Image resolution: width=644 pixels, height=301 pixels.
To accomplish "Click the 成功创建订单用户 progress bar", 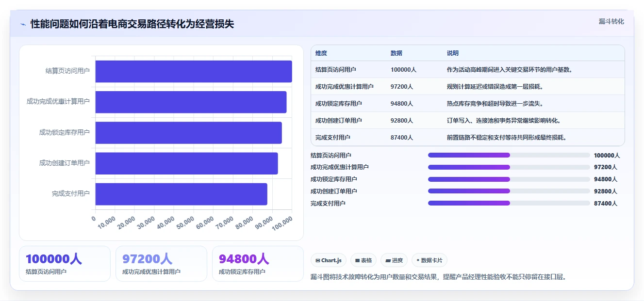I will [x=509, y=191].
